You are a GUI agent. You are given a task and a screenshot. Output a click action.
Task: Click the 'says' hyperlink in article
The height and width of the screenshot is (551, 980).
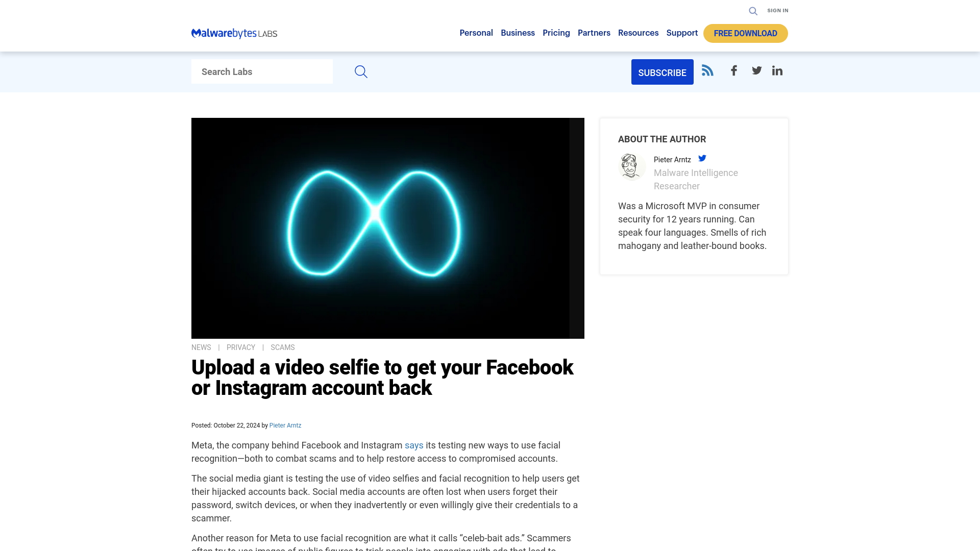[x=414, y=445]
